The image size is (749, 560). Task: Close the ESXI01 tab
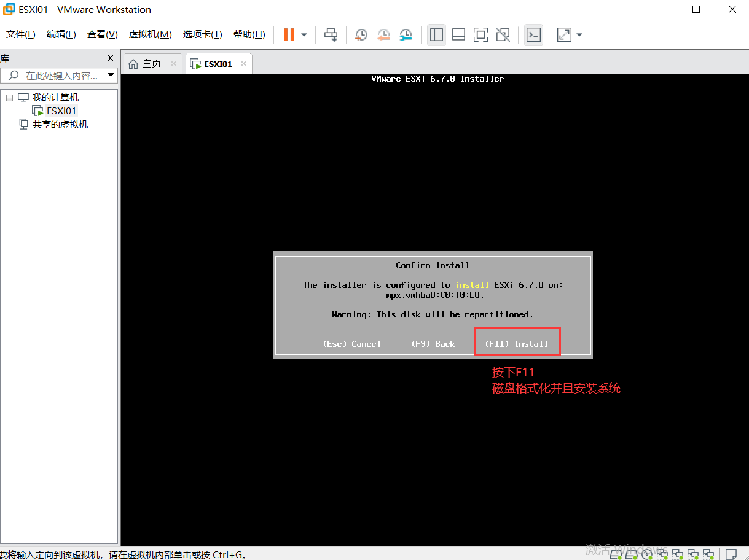pyautogui.click(x=244, y=63)
